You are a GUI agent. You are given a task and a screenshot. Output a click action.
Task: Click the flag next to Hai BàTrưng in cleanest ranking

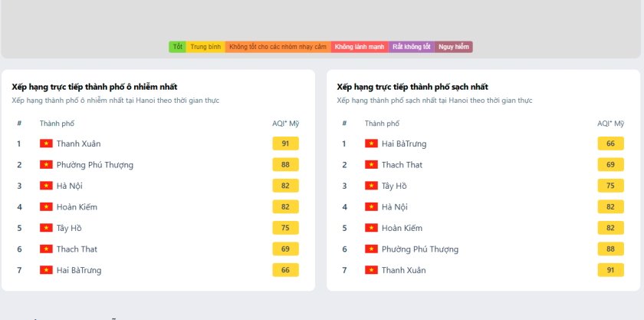pyautogui.click(x=371, y=144)
